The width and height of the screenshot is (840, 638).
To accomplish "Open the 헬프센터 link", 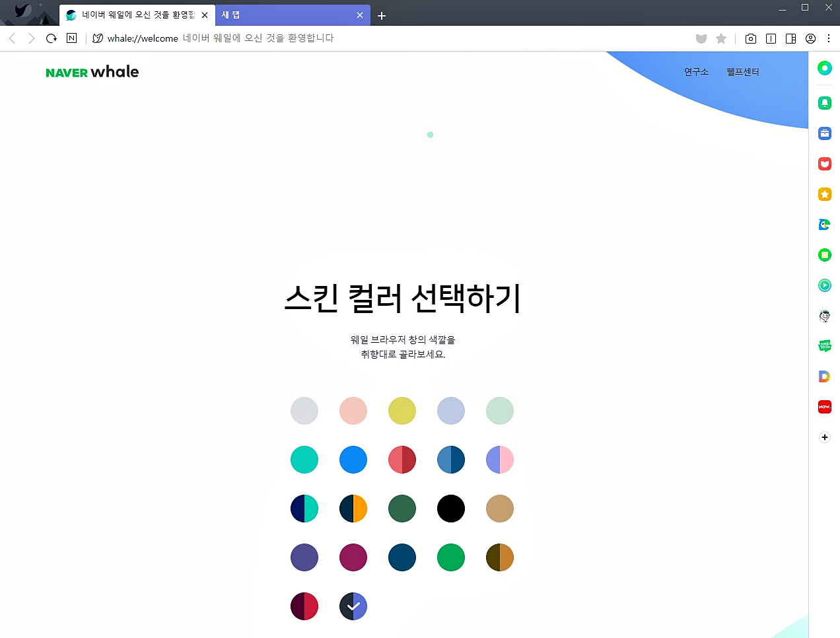I will pos(743,72).
